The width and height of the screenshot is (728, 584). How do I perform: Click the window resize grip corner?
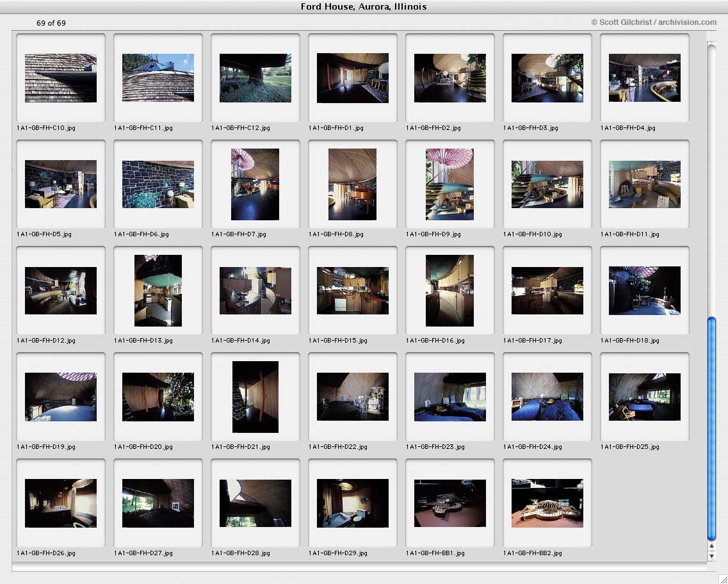(722, 578)
